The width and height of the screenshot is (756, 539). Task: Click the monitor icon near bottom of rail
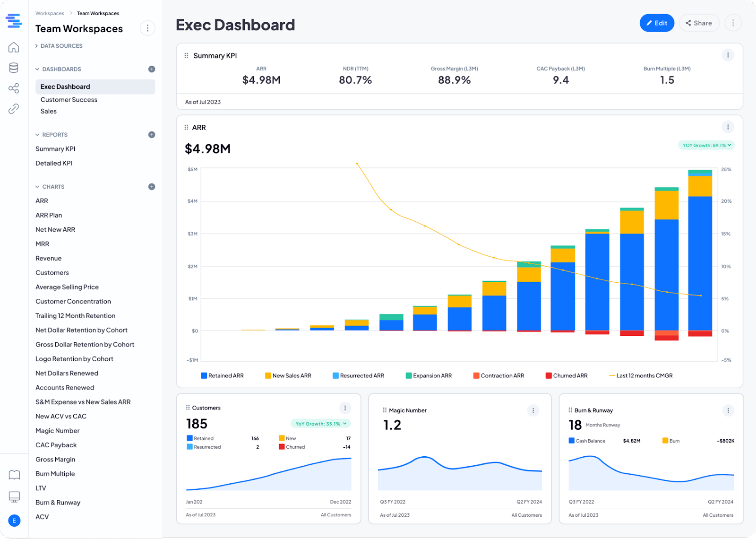(x=14, y=496)
